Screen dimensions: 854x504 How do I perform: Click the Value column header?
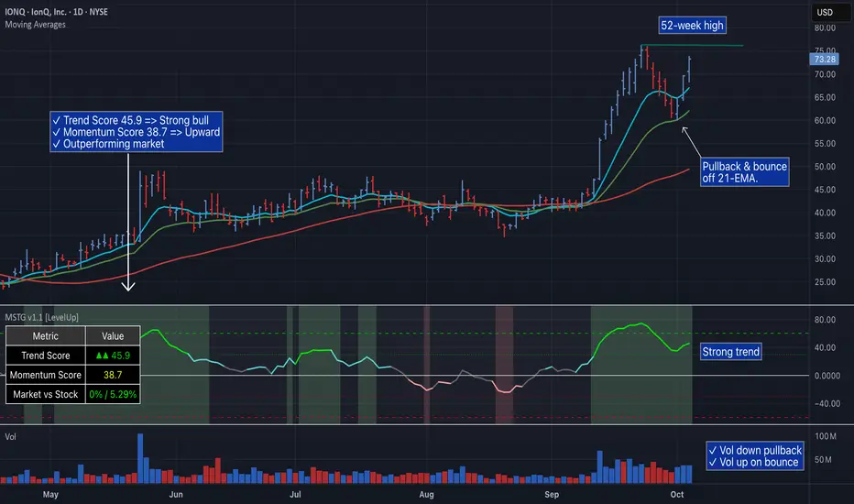click(113, 336)
